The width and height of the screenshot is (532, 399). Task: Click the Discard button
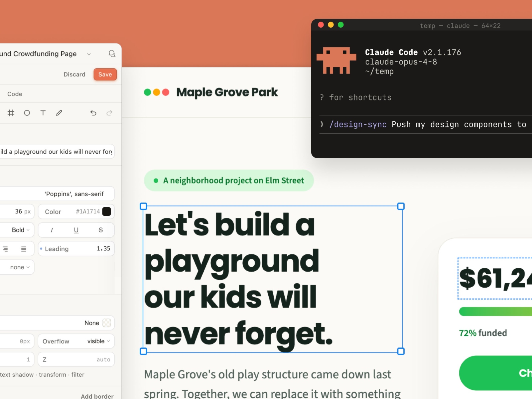(74, 74)
